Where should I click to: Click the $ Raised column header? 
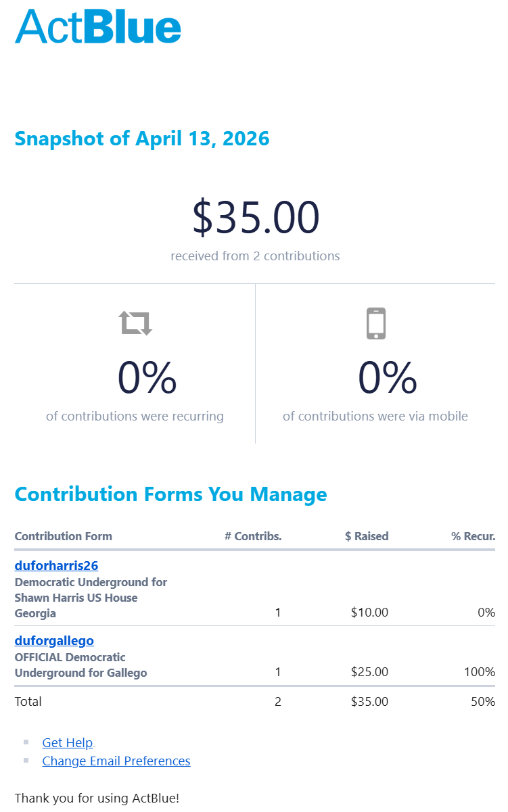coord(367,536)
